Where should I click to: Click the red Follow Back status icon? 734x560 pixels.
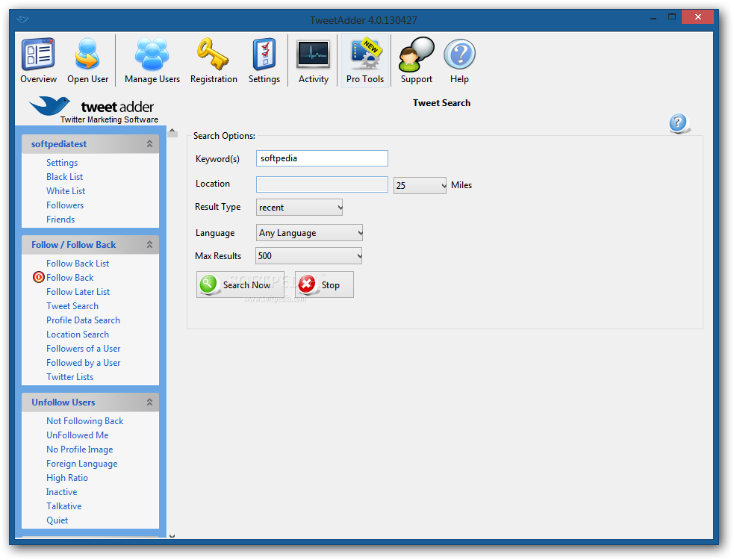tap(38, 277)
